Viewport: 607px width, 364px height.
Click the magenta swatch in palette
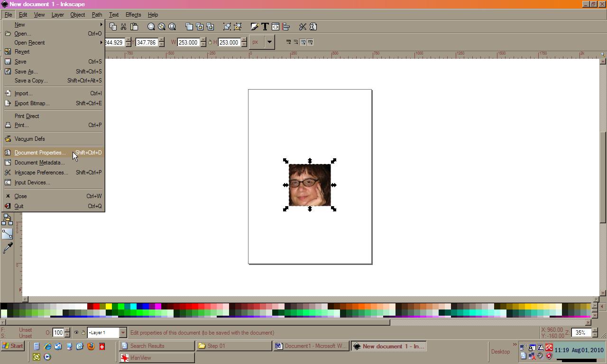point(158,306)
